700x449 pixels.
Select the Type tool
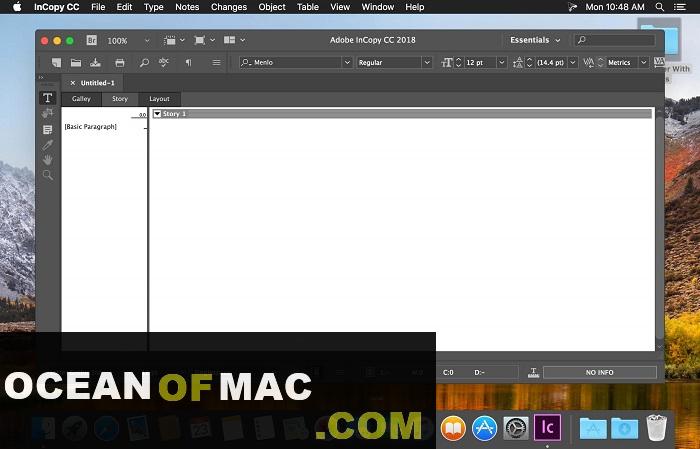click(48, 98)
